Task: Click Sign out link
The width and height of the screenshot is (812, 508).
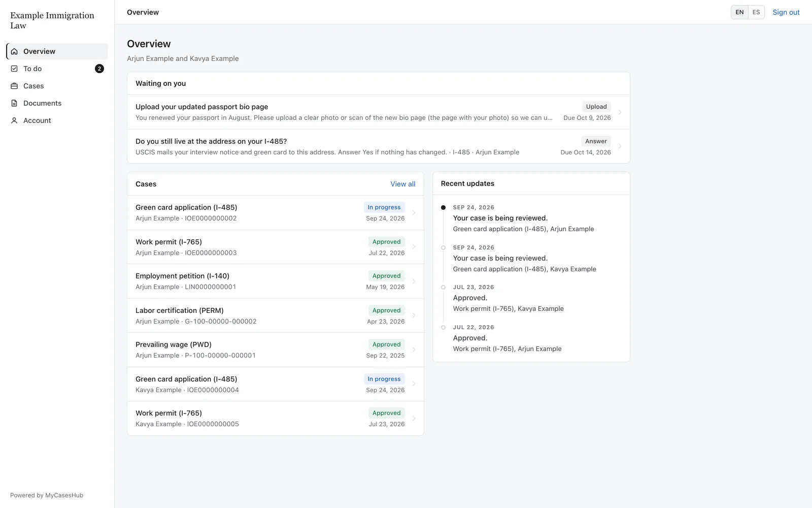Action: point(786,12)
